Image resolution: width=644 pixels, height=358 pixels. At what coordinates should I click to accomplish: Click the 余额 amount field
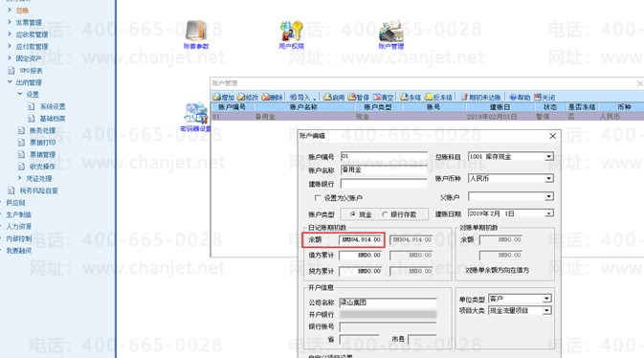(x=361, y=239)
